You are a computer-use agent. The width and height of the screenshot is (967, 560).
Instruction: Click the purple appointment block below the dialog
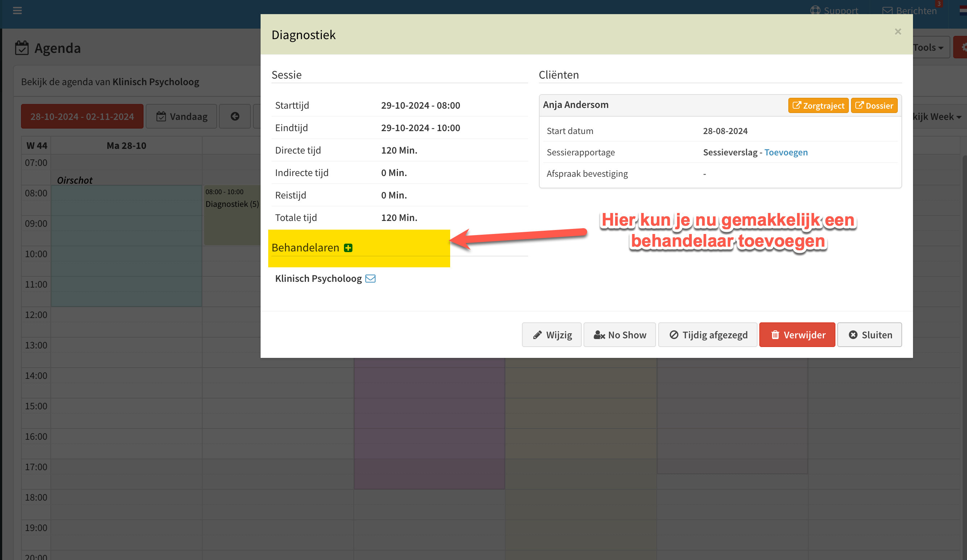coord(429,423)
